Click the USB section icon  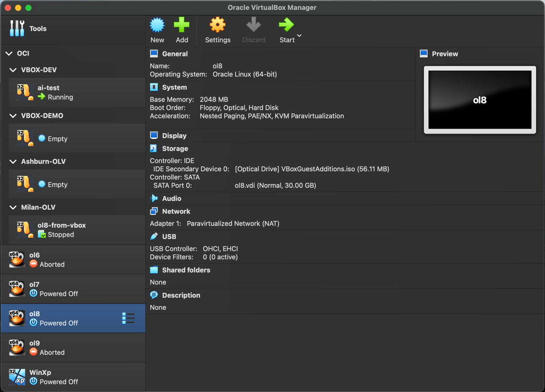(x=154, y=236)
